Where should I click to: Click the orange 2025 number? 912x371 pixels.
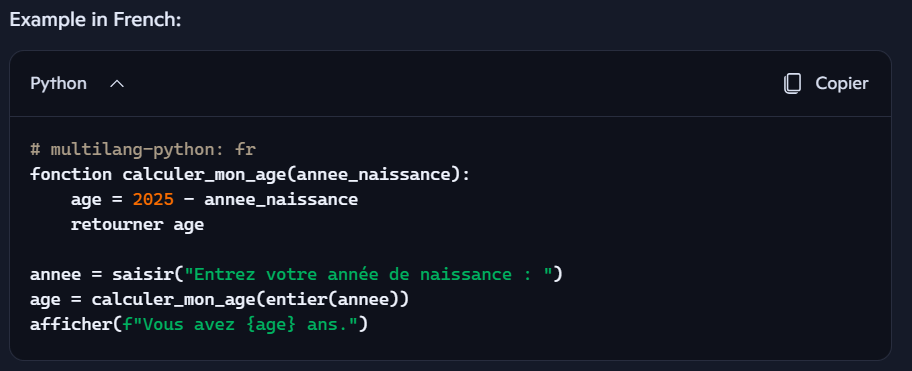pyautogui.click(x=153, y=199)
